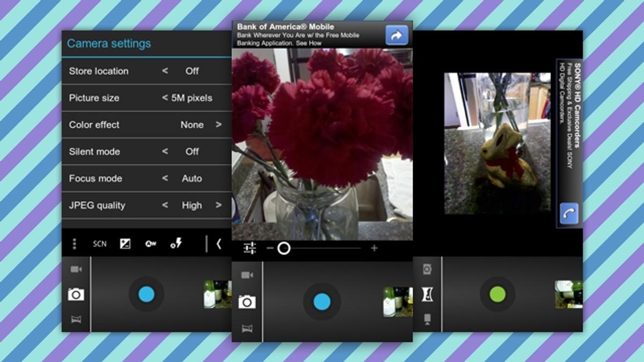
Task: Tap the green shutter button in right screen
Action: click(x=497, y=294)
